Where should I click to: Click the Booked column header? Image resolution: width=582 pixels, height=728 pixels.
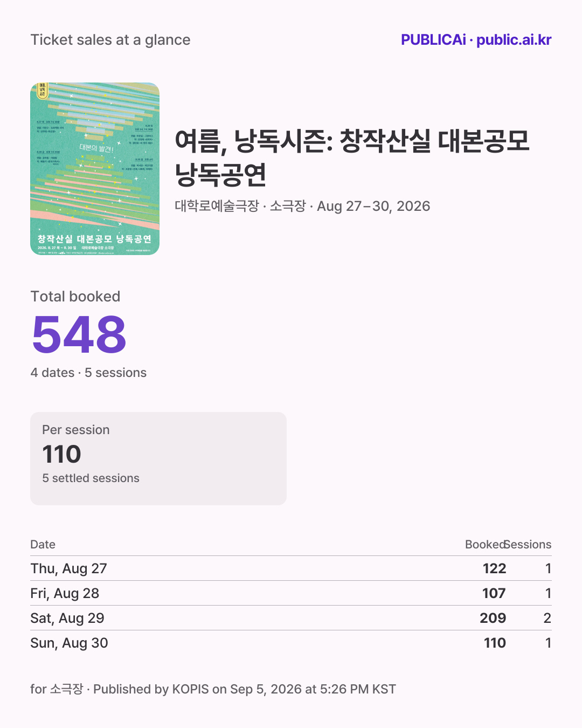(x=485, y=544)
